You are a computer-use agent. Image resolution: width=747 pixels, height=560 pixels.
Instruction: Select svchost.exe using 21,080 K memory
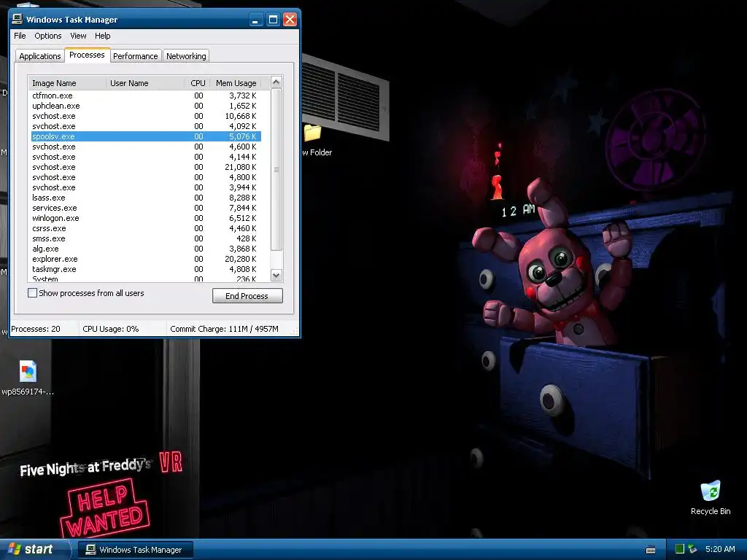pyautogui.click(x=145, y=167)
